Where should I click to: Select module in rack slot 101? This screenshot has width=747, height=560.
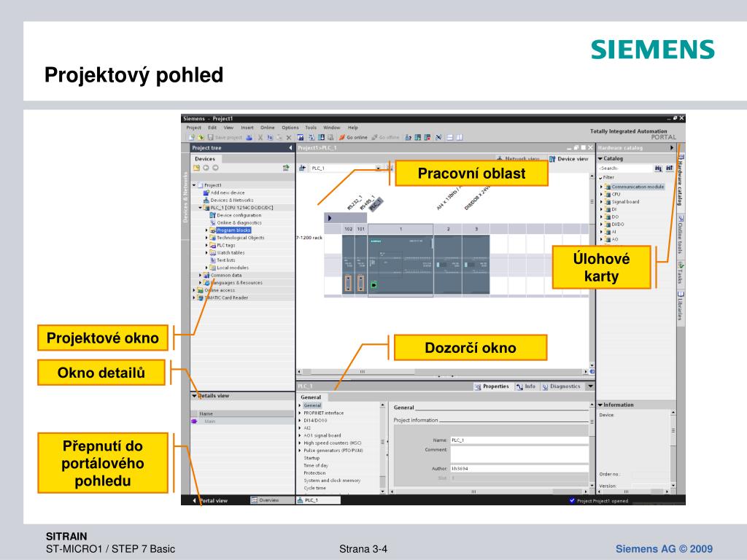pos(361,265)
